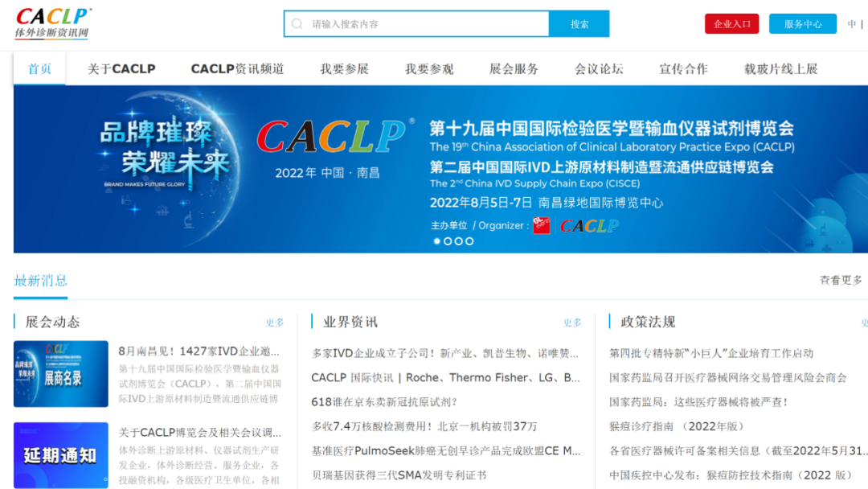Click the 政策法规 column heading

[x=648, y=323]
